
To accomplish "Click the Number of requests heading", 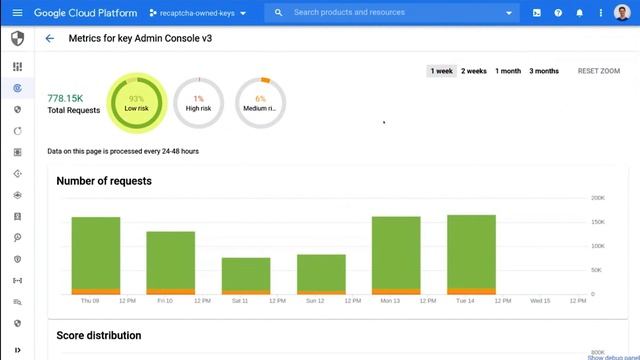I will click(x=104, y=181).
